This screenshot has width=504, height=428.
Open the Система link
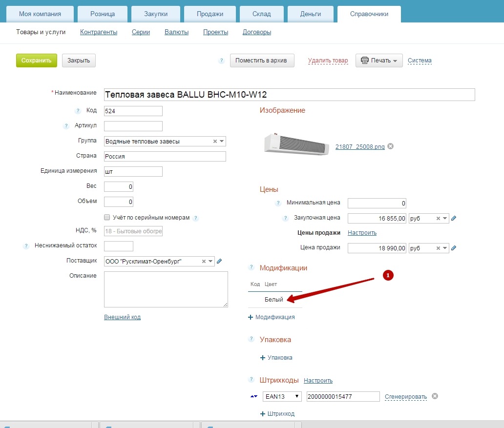420,61
